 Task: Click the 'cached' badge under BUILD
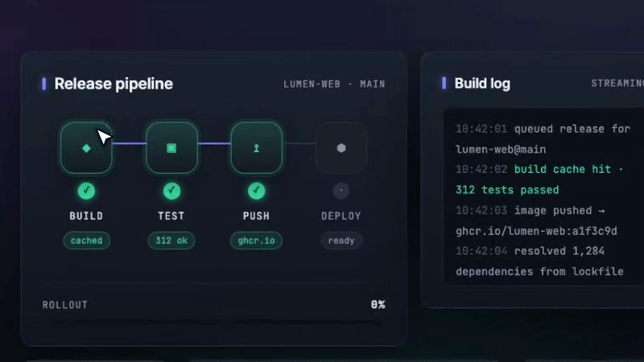click(x=86, y=241)
